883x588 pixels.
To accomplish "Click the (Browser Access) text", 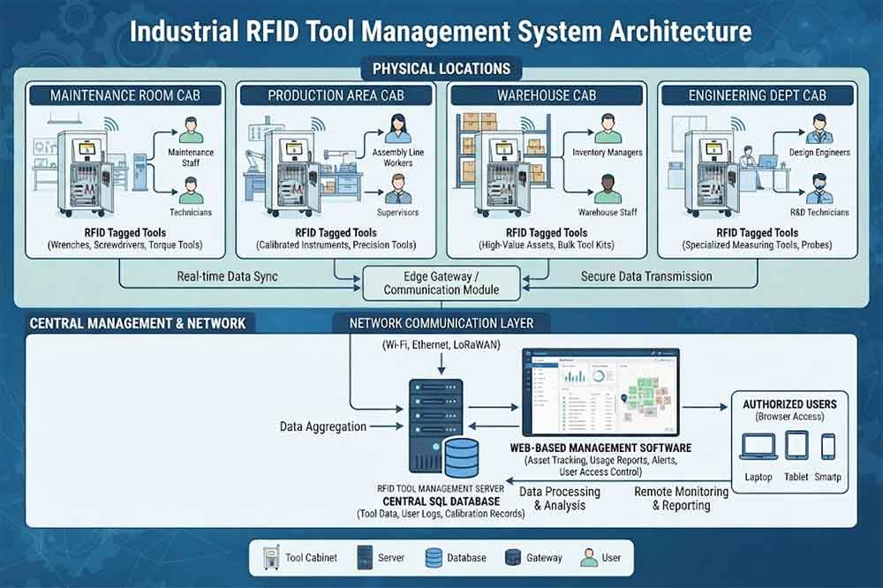I will click(x=789, y=417).
